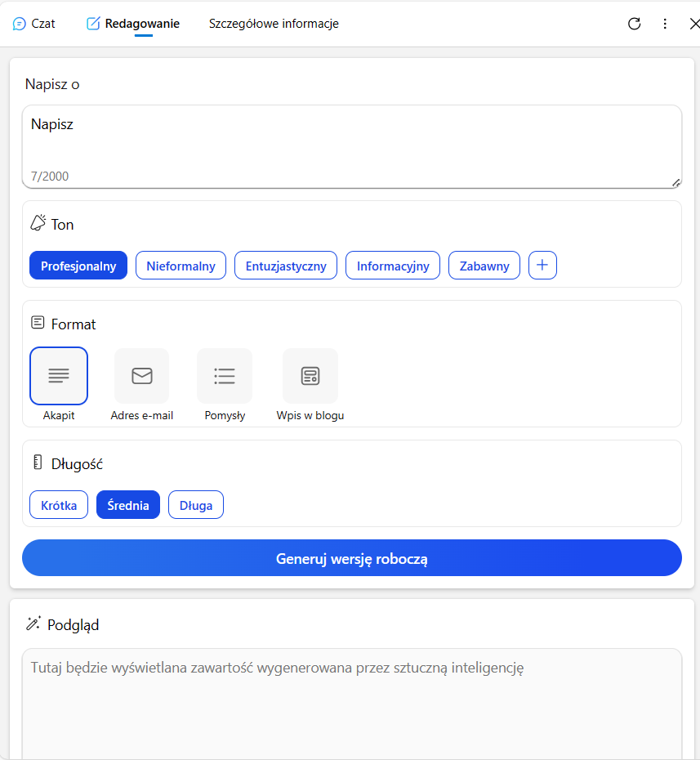Set length to Krótka
This screenshot has width=700, height=760.
point(59,504)
